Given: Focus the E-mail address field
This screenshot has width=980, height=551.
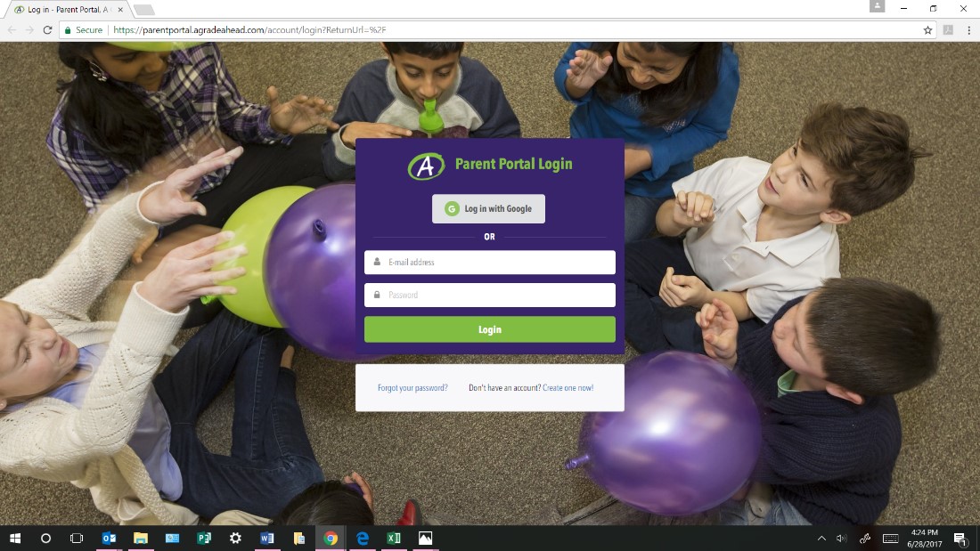Looking at the screenshot, I should point(489,263).
